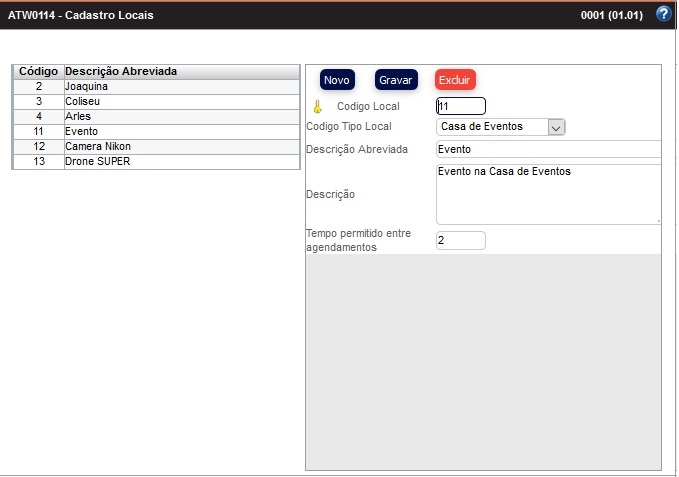Open the Codigo Tipo Local dropdown
Viewport: 679px width, 477px height.
[500, 127]
